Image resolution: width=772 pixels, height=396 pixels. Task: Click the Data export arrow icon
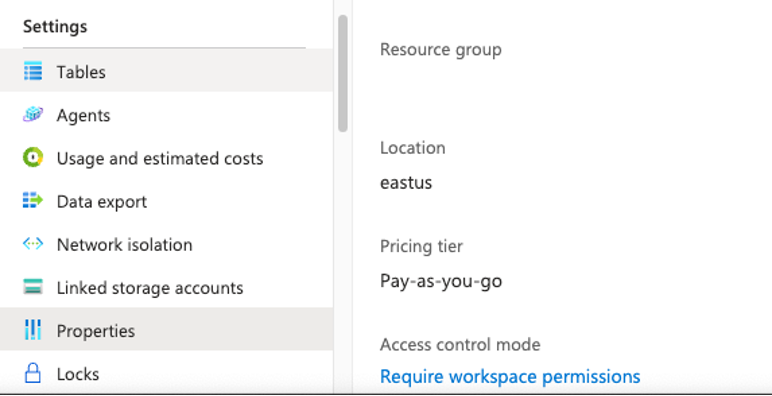tap(33, 201)
